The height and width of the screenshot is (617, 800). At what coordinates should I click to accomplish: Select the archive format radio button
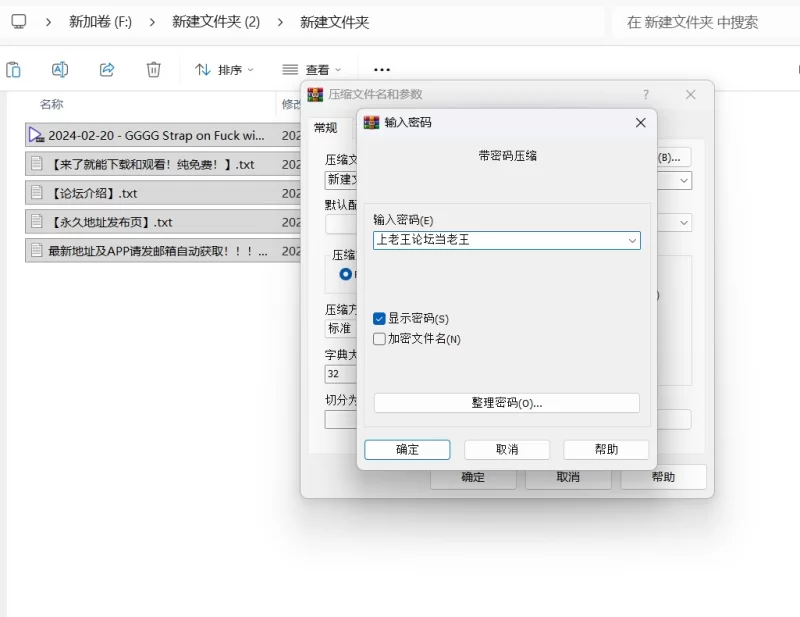tap(345, 274)
